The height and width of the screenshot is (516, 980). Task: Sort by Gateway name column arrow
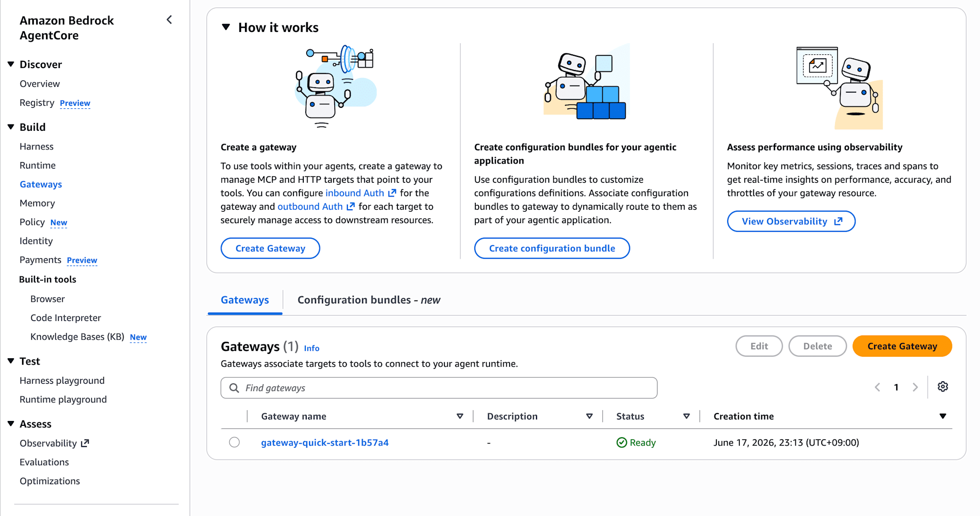[460, 417]
